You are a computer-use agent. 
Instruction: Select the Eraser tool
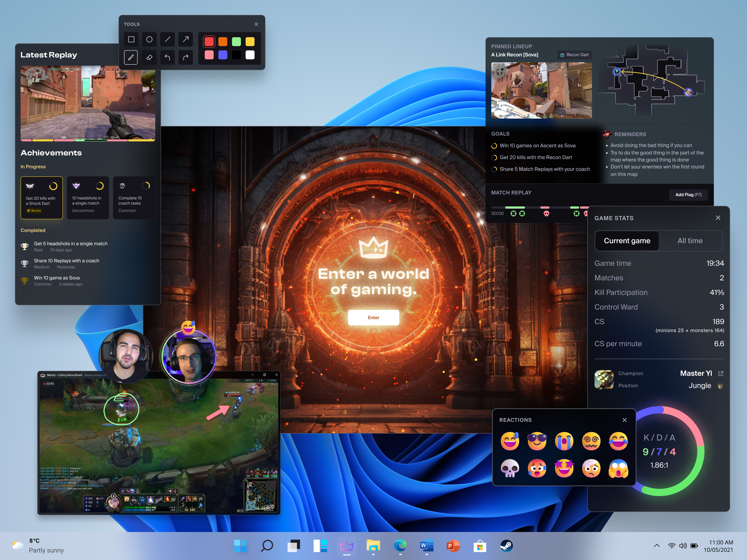click(x=149, y=57)
